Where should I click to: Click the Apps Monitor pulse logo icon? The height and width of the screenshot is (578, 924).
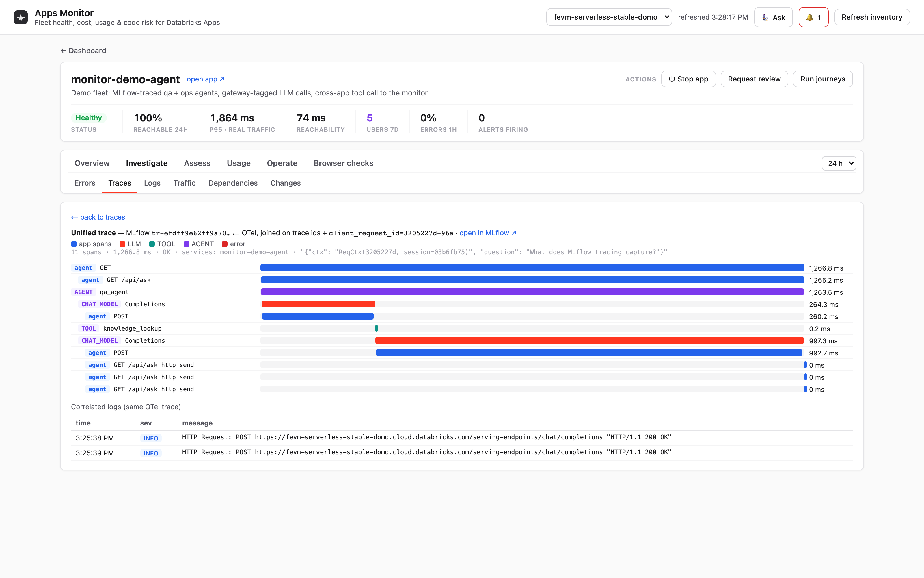(21, 17)
